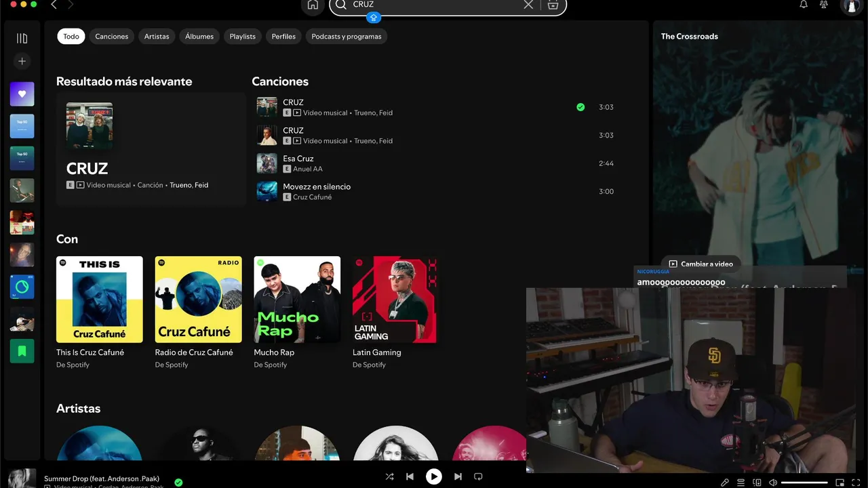Open Friend Activity icon

click(x=824, y=5)
